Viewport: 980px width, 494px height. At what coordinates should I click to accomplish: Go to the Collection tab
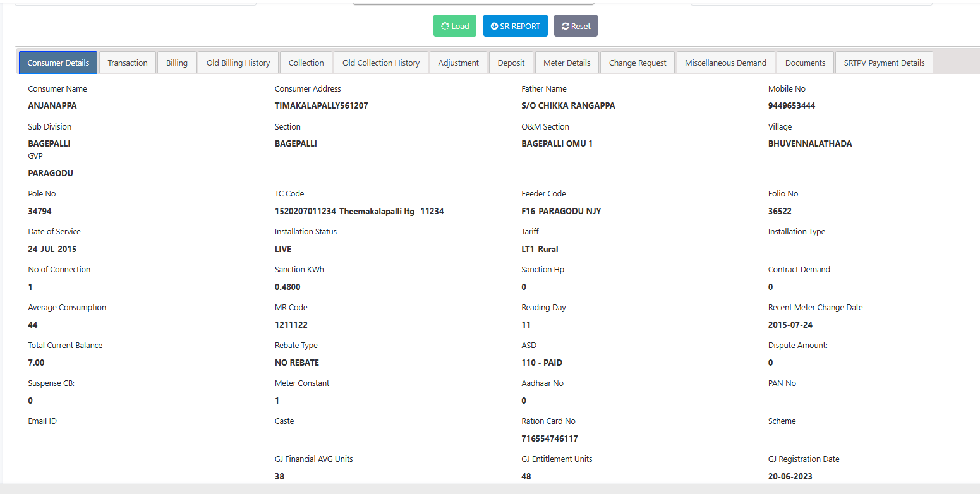(306, 63)
